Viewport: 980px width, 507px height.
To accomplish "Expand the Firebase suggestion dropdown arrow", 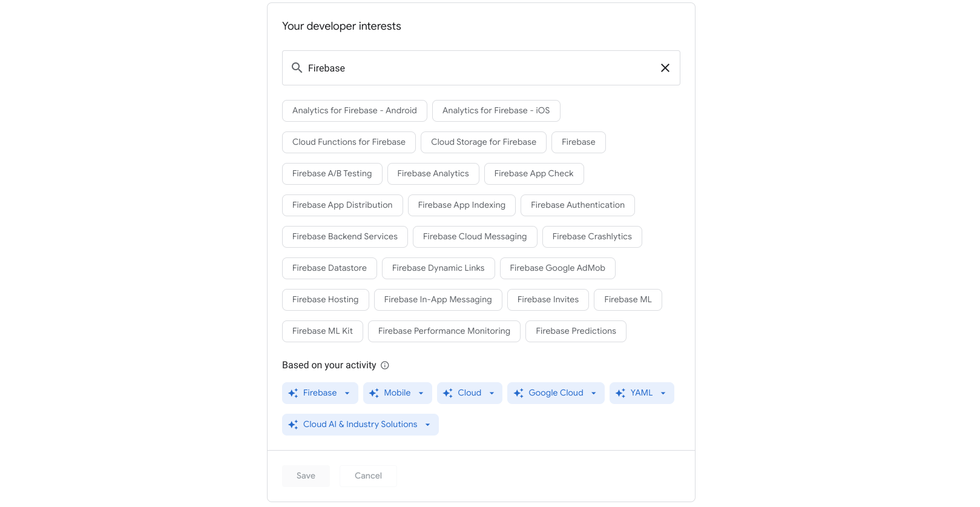I will click(347, 393).
